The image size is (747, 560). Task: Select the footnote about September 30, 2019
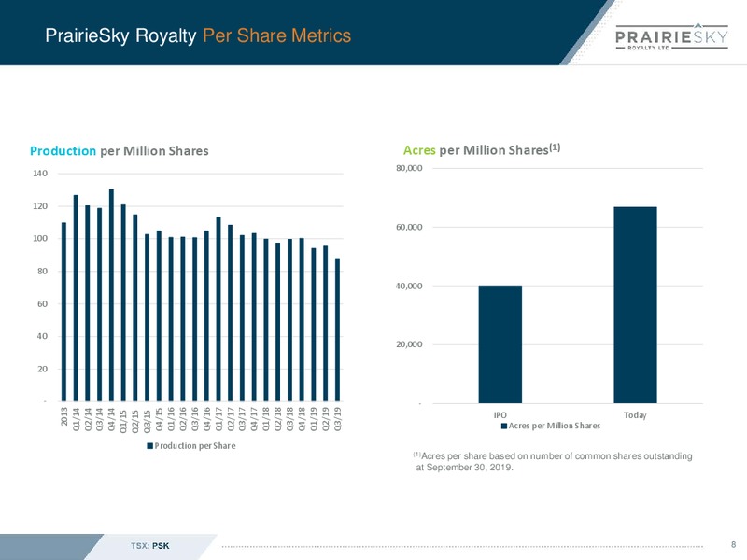(553, 461)
